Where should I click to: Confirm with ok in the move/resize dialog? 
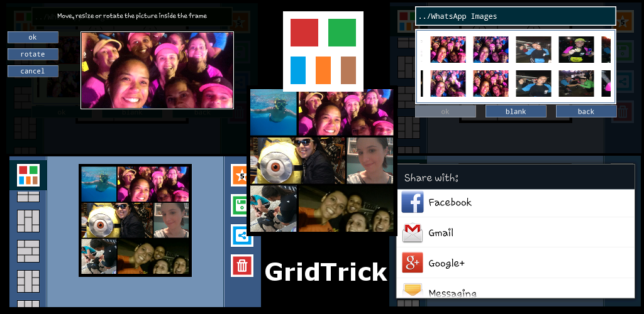pyautogui.click(x=33, y=37)
